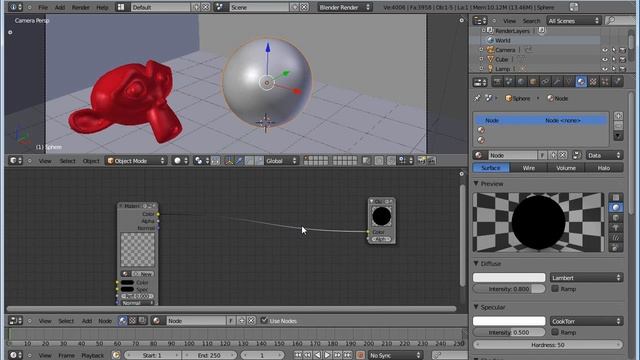Play the animation forward

[x=327, y=355]
